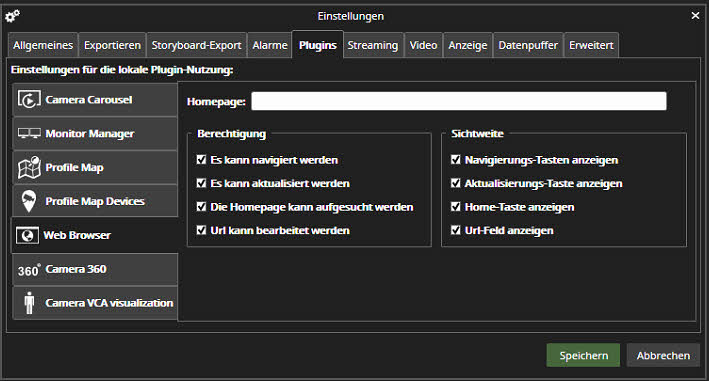Open the Camera 360 plugin icon

[29, 270]
